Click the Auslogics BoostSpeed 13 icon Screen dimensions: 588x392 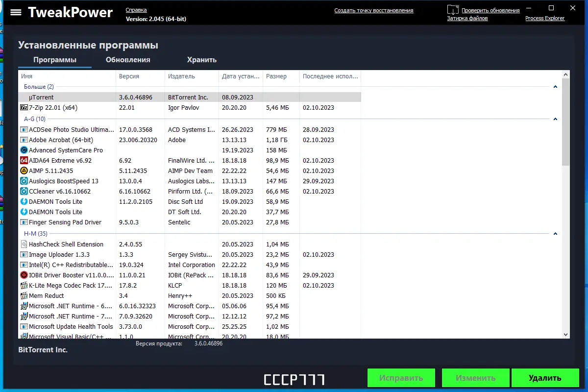[24, 181]
